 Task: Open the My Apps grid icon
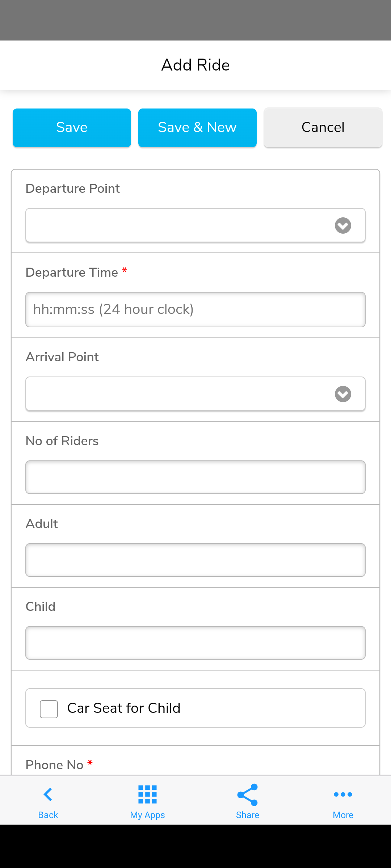147,795
